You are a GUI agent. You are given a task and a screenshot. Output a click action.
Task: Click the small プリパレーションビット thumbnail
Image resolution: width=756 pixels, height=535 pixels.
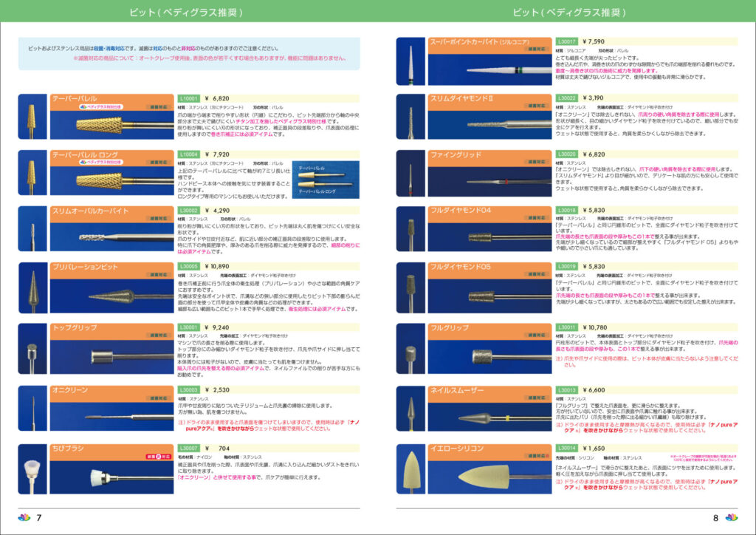coord(32,287)
